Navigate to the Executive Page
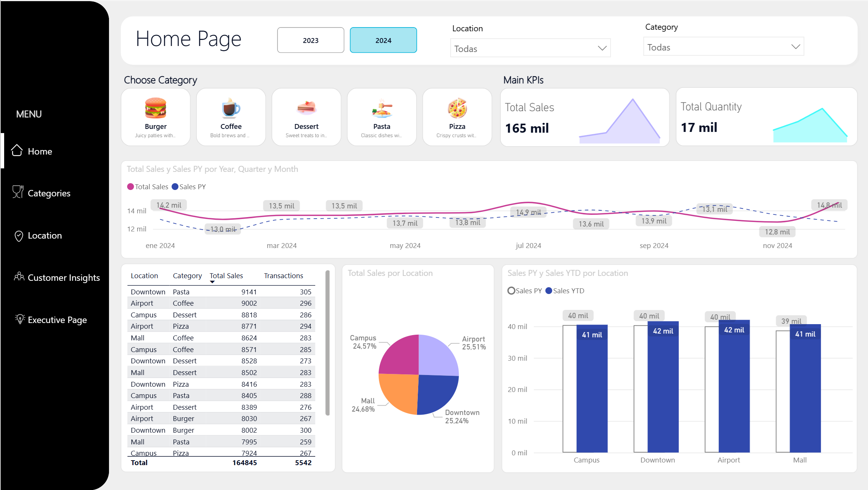Image resolution: width=868 pixels, height=490 pixels. pyautogui.click(x=57, y=320)
